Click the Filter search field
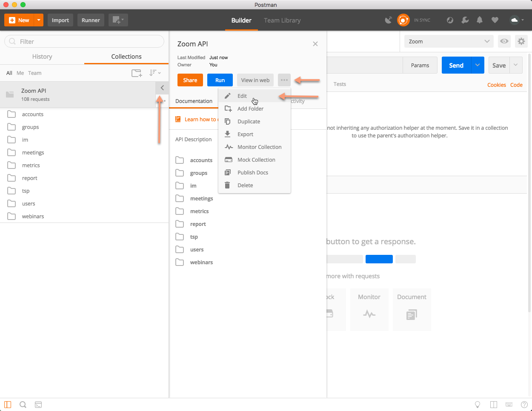 coord(84,41)
